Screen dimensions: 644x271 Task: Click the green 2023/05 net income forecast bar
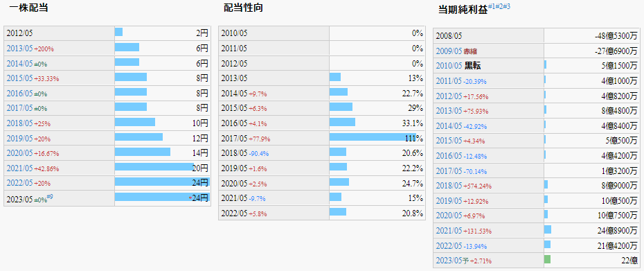tap(547, 259)
